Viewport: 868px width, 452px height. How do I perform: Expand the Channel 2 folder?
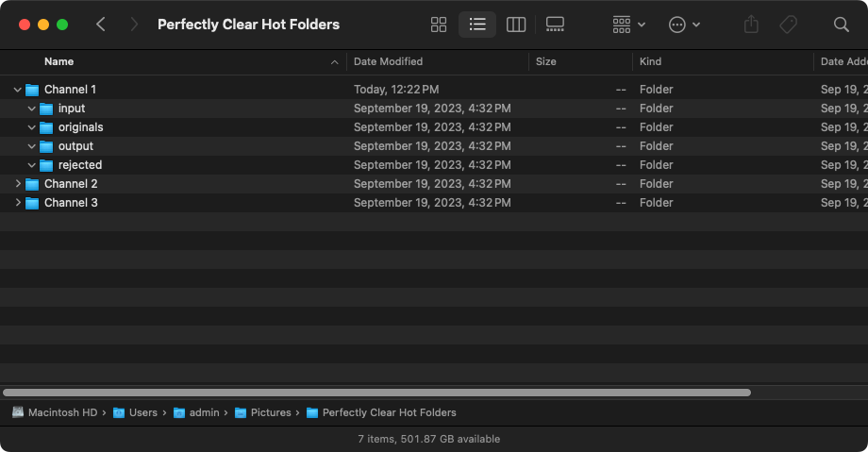18,183
